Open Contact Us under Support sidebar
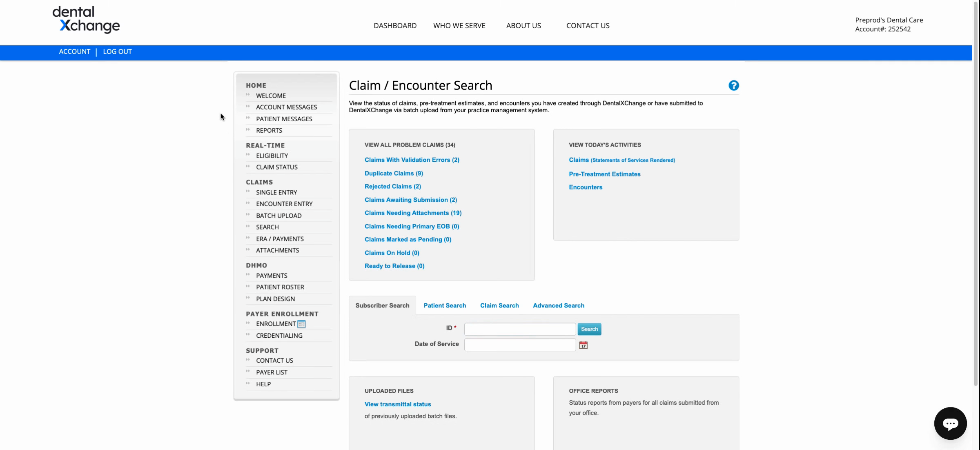The height and width of the screenshot is (450, 980). pyautogui.click(x=274, y=361)
